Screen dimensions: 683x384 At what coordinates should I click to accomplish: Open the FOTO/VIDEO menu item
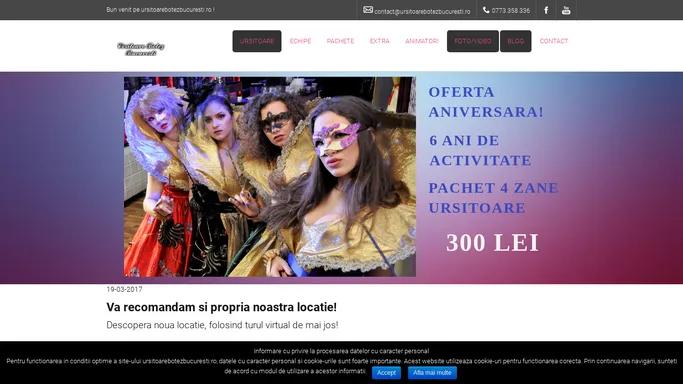(473, 41)
